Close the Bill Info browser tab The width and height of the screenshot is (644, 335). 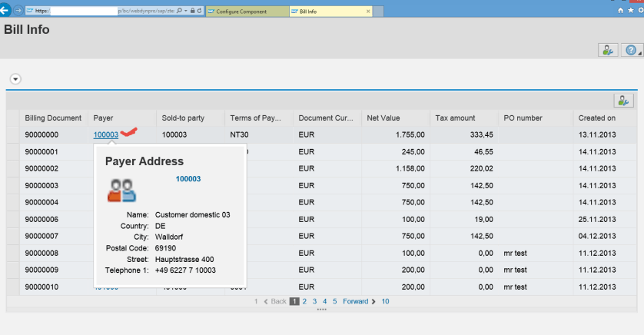pyautogui.click(x=367, y=12)
